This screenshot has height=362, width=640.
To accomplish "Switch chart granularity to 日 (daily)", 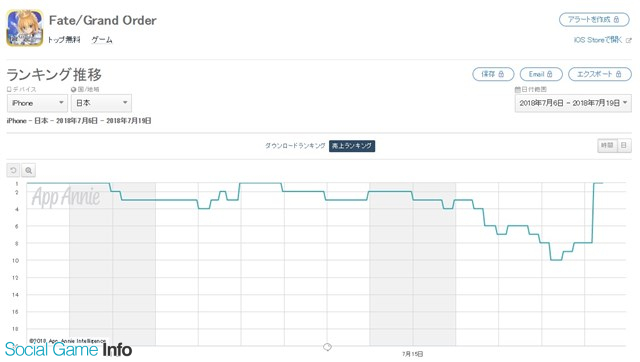I will 624,145.
